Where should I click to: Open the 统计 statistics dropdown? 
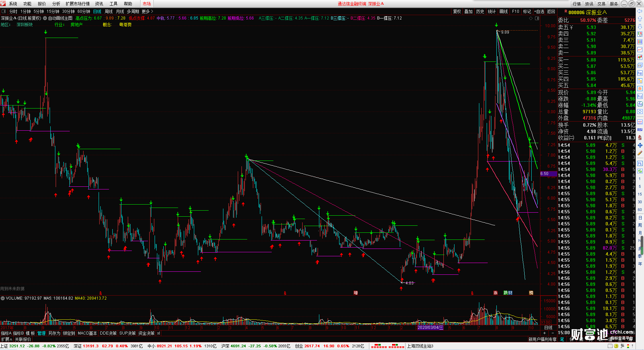492,11
